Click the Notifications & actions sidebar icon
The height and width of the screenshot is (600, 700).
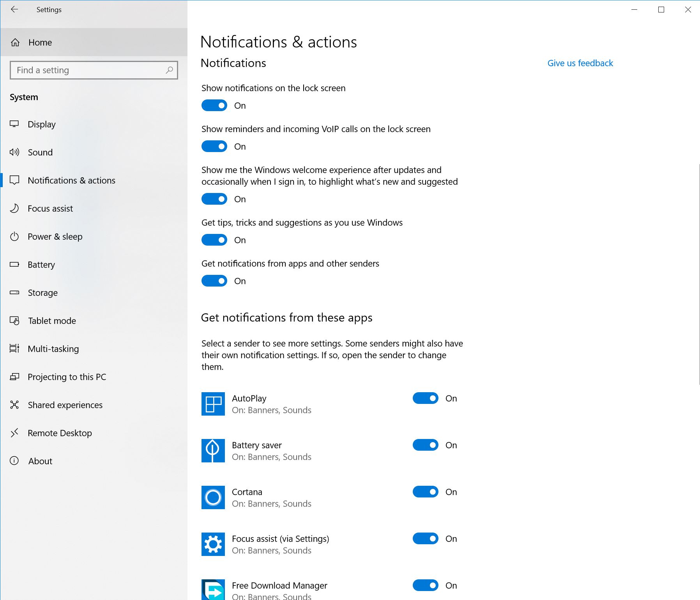[x=14, y=180]
